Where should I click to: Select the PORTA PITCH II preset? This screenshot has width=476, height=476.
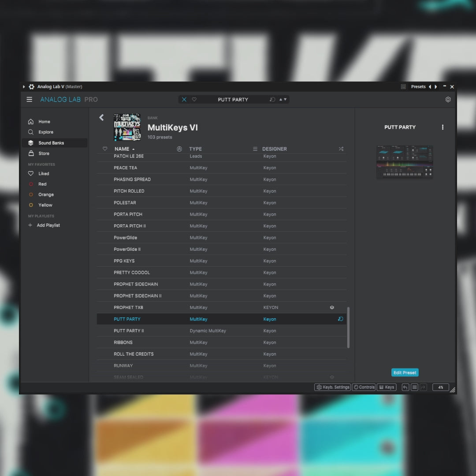point(222,226)
